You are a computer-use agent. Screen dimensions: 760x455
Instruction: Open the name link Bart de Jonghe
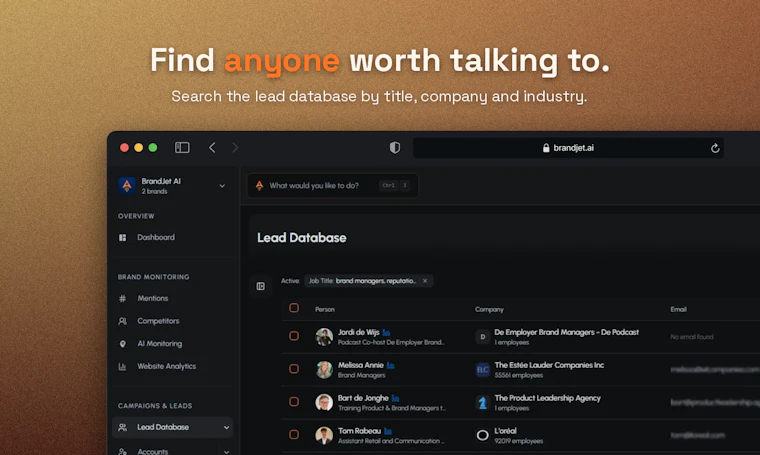point(363,398)
